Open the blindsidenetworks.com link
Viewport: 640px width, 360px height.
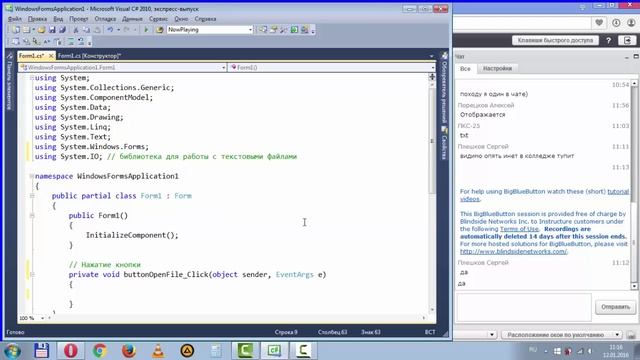pos(513,252)
